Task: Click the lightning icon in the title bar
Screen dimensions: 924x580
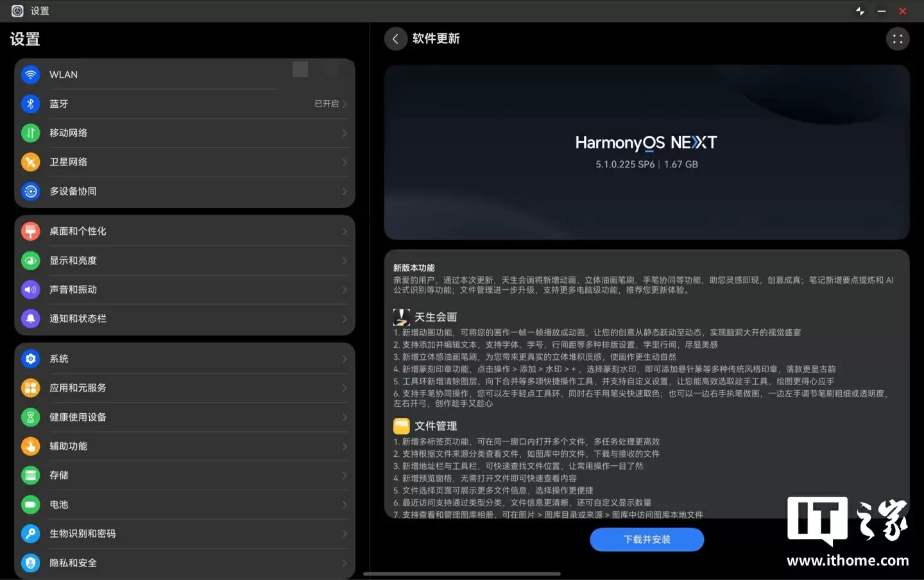Action: tap(860, 11)
